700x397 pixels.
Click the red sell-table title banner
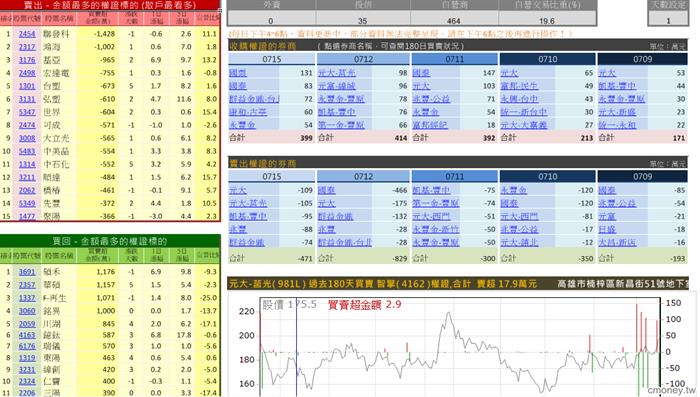pos(110,5)
